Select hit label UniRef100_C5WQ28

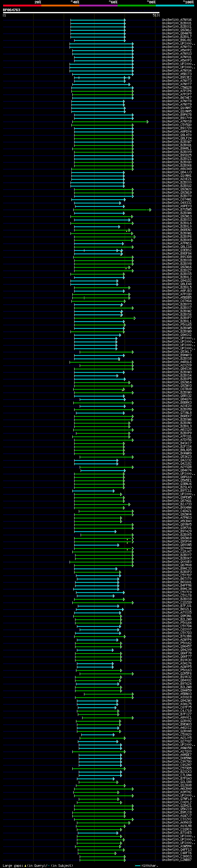pyautogui.click(x=177, y=88)
